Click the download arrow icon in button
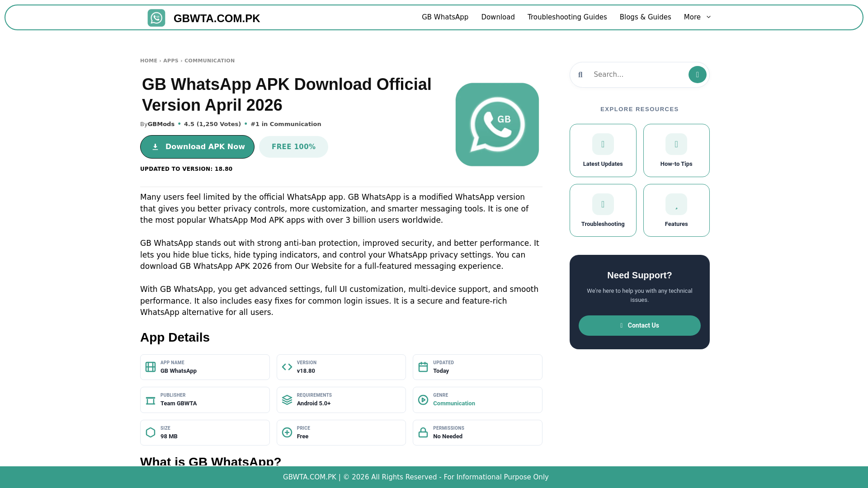The image size is (868, 488). (155, 147)
